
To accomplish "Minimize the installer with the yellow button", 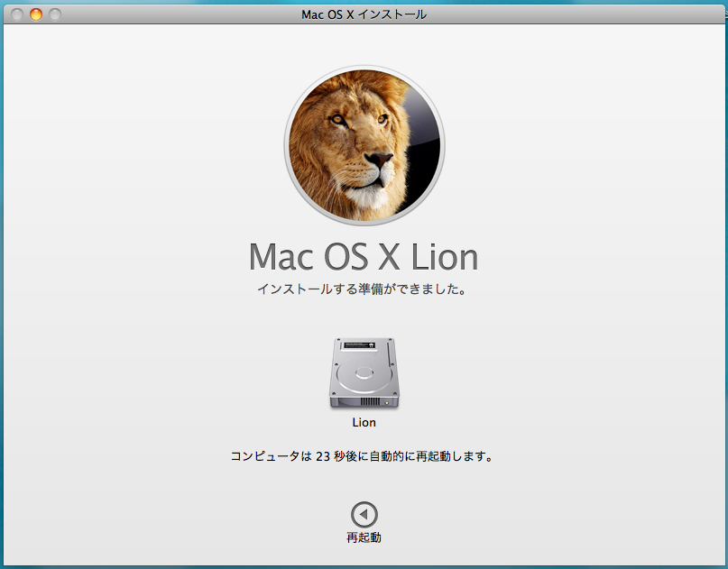I will pos(36,14).
